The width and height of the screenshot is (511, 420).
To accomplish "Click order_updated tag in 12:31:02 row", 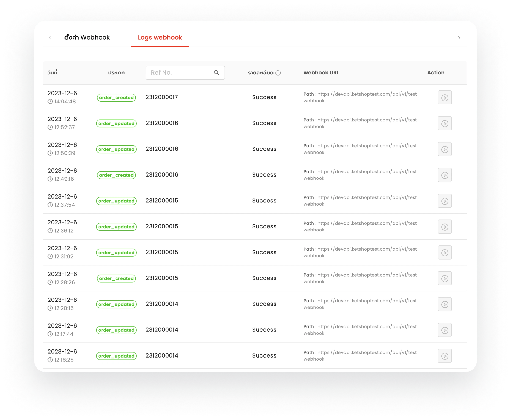I will (116, 253).
